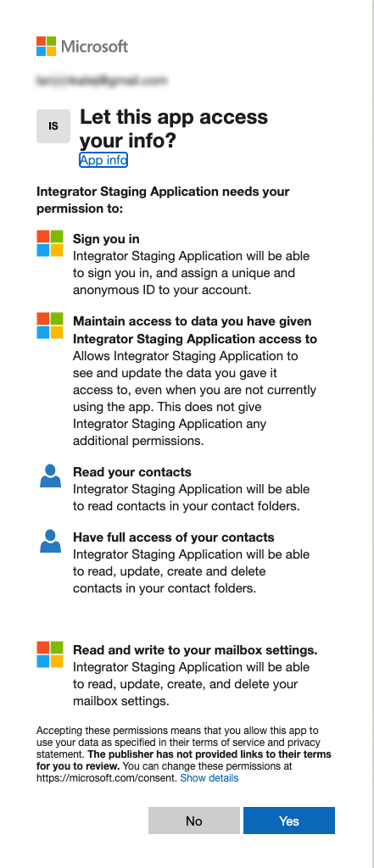Click the Microsoft icon beside mailbox settings permission
The width and height of the screenshot is (374, 868).
point(50,654)
